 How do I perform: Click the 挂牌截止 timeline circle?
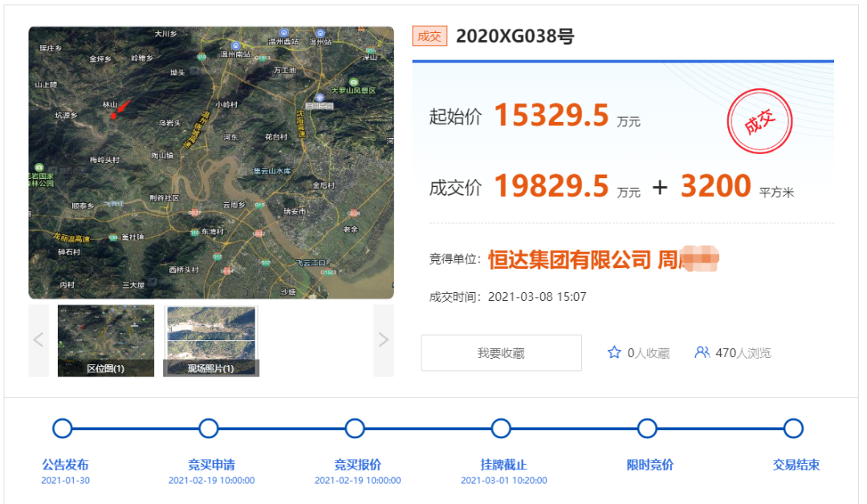coord(501,429)
